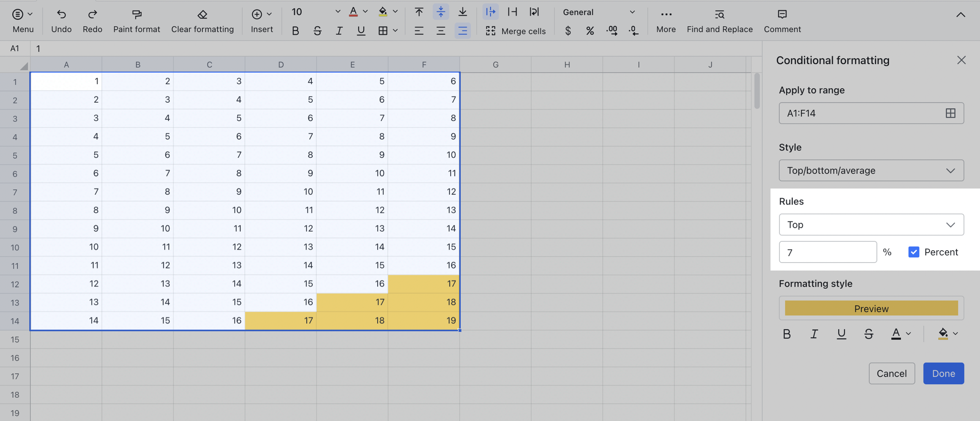Apply currency format with the dollar icon

(x=568, y=30)
